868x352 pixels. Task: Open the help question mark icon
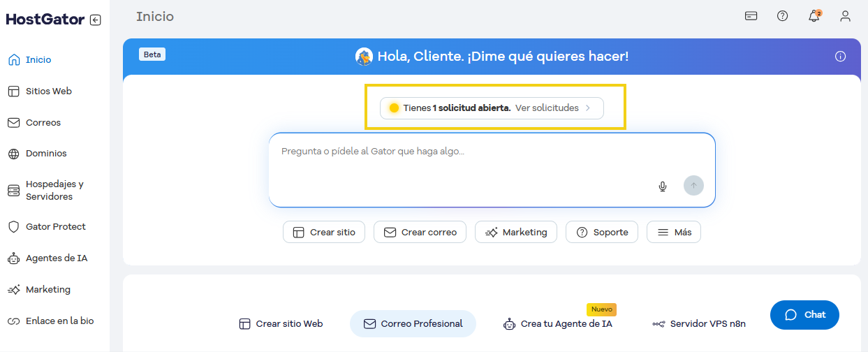783,16
